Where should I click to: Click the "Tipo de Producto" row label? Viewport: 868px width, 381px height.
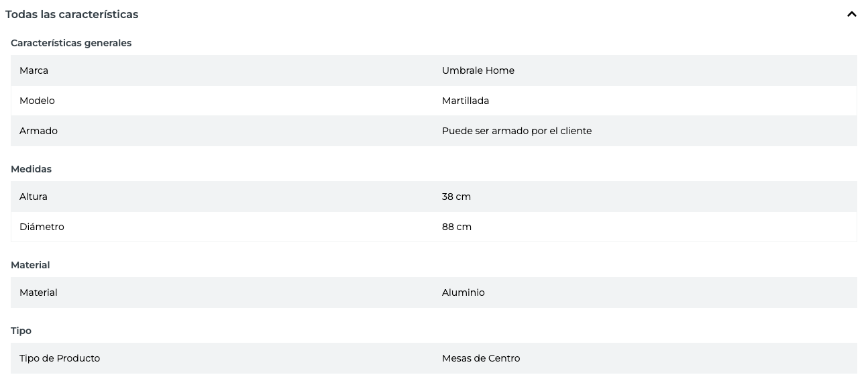pyautogui.click(x=60, y=358)
